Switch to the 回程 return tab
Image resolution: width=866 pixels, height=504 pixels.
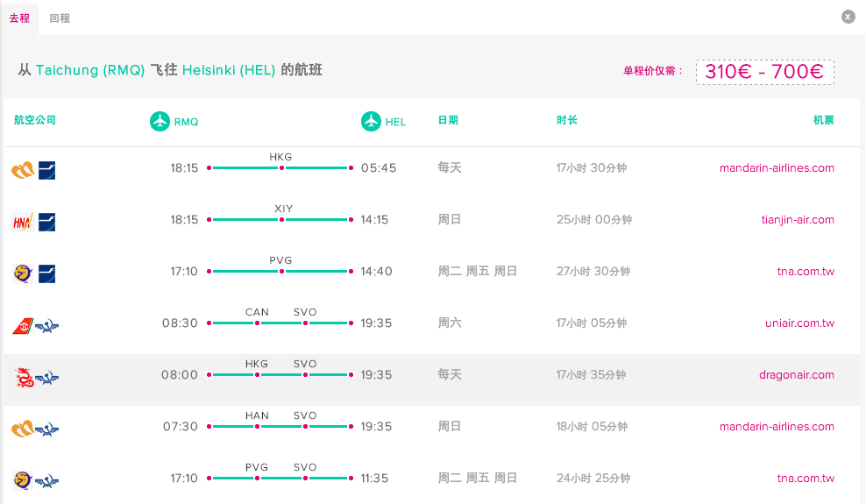(x=60, y=18)
